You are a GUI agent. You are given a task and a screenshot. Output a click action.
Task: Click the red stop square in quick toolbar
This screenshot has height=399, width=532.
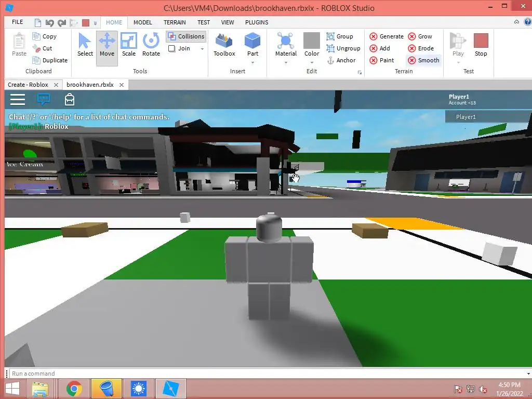[86, 22]
